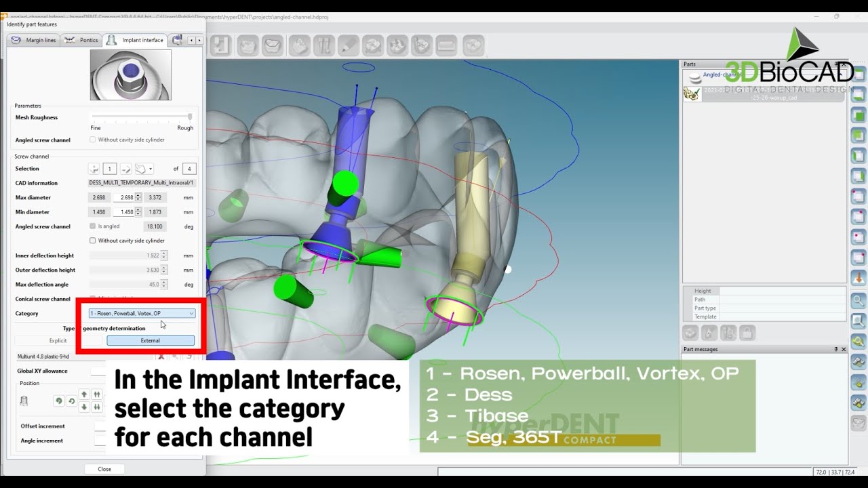Toggle the 'Is angled' checkbox
Image resolution: width=868 pixels, height=488 pixels.
pyautogui.click(x=93, y=226)
